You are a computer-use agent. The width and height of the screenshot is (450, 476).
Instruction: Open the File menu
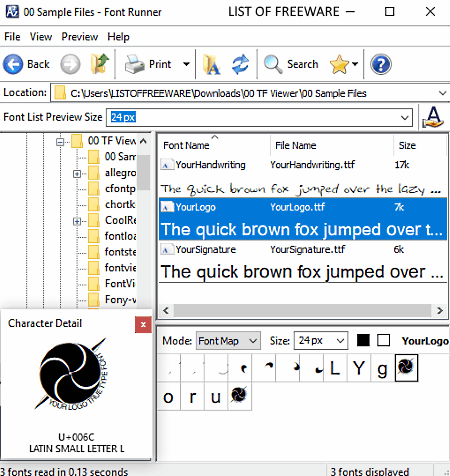(12, 37)
